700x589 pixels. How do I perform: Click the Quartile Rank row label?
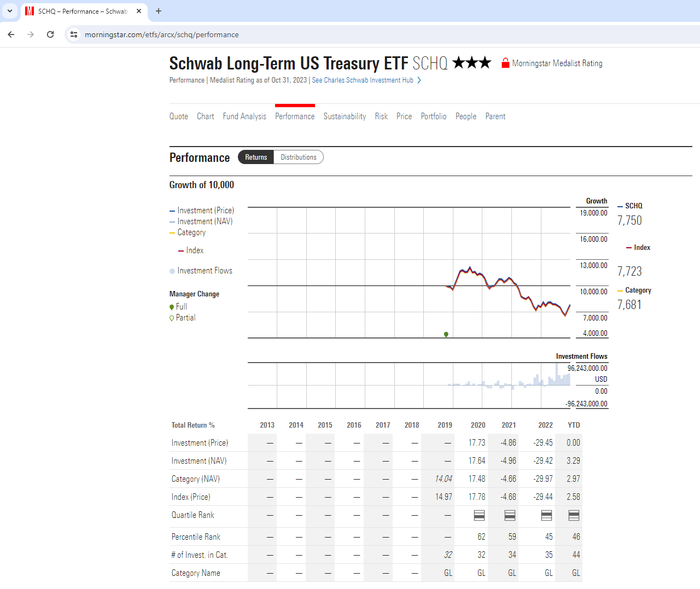pos(192,515)
